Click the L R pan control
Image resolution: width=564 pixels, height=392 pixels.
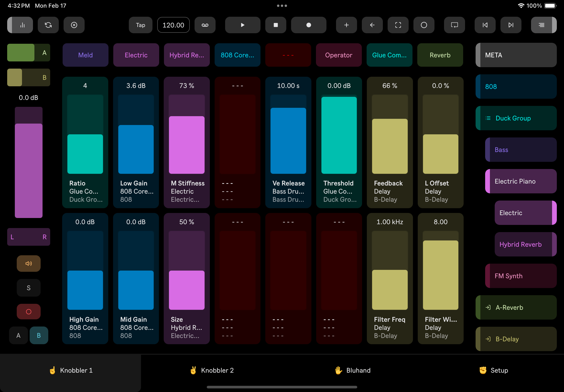(x=29, y=237)
